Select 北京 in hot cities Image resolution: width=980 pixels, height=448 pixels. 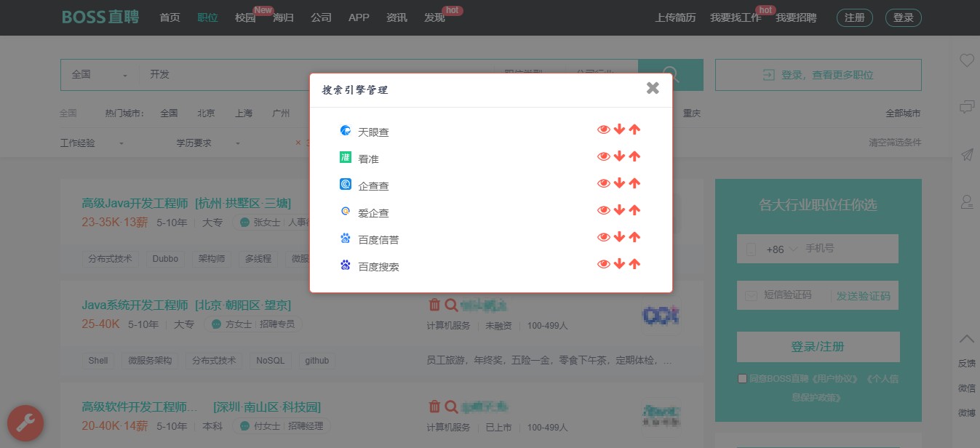click(206, 113)
